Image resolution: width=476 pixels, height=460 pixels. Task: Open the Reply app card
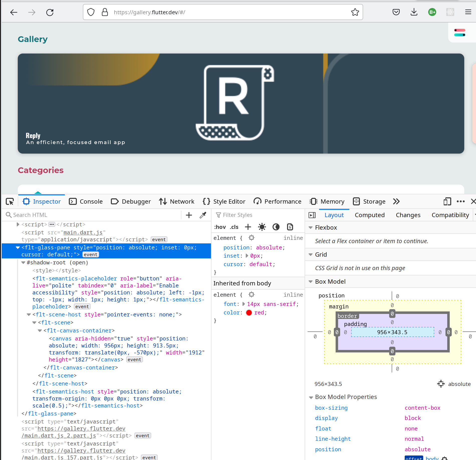point(241,103)
